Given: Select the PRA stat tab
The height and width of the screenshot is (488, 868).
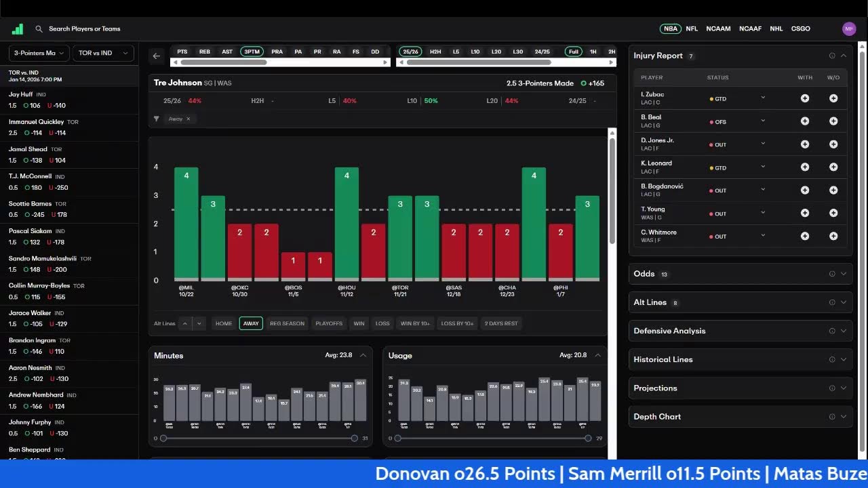Looking at the screenshot, I should click(x=277, y=52).
